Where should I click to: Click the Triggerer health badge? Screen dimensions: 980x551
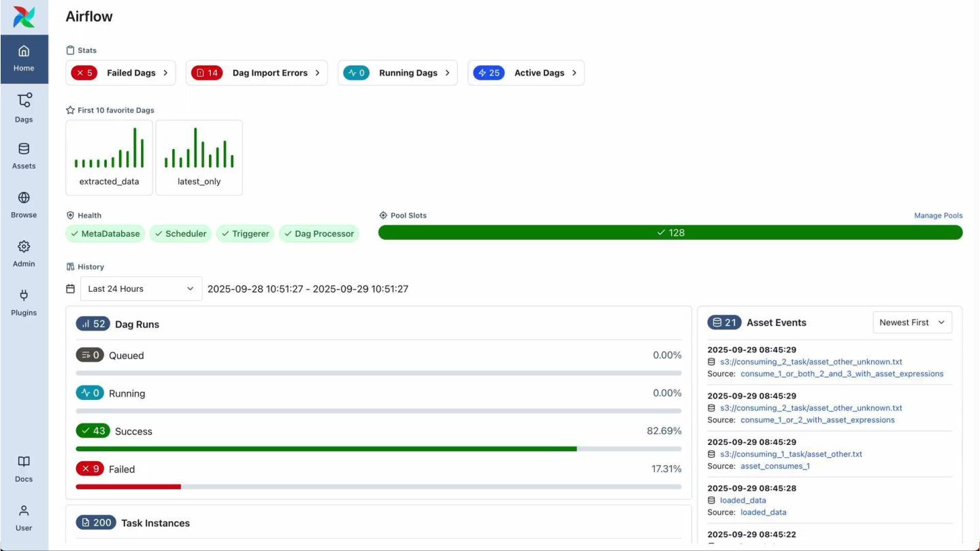[x=245, y=233]
